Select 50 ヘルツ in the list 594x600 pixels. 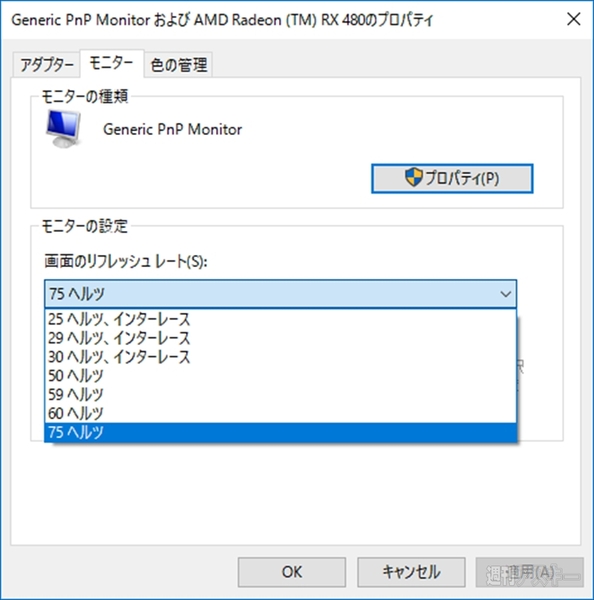coord(281,375)
